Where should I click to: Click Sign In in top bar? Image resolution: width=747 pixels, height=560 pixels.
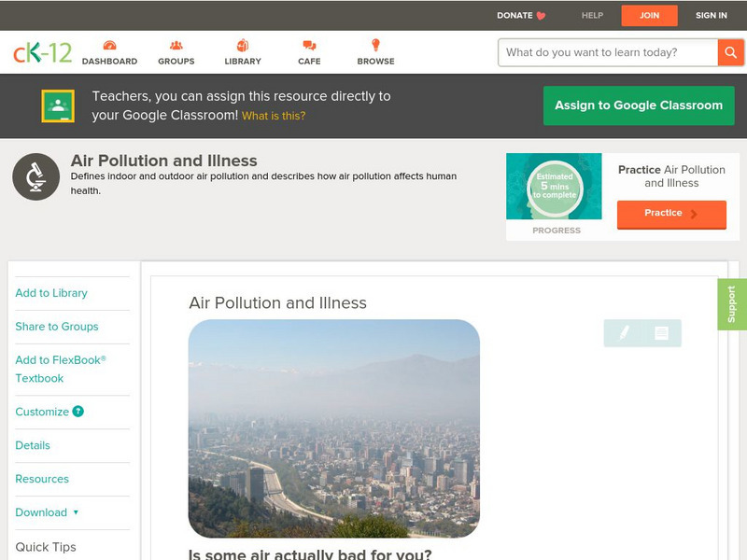(711, 15)
